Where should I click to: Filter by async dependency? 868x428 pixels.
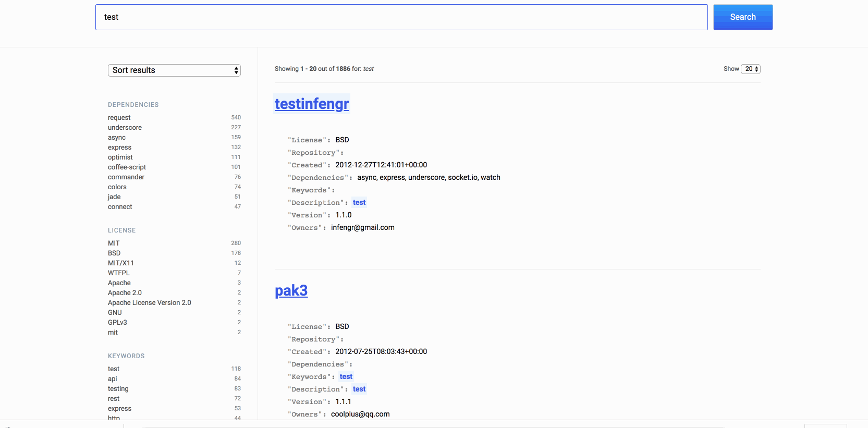[117, 138]
